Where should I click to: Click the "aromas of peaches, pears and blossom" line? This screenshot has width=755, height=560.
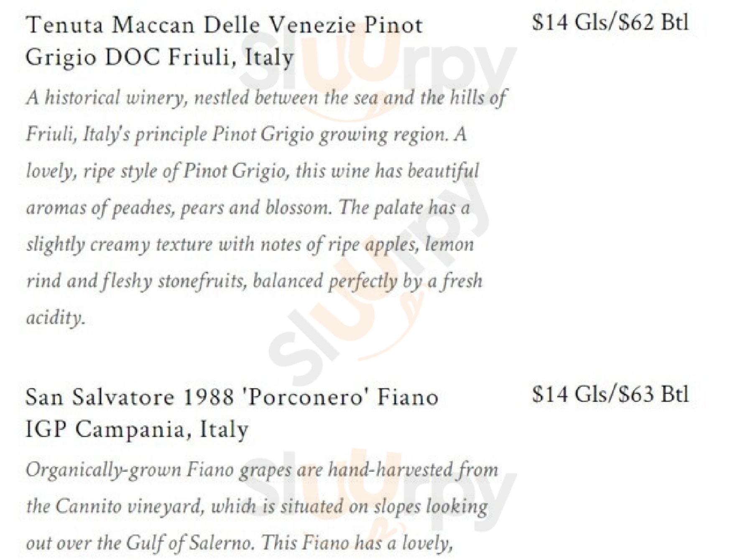(x=247, y=208)
